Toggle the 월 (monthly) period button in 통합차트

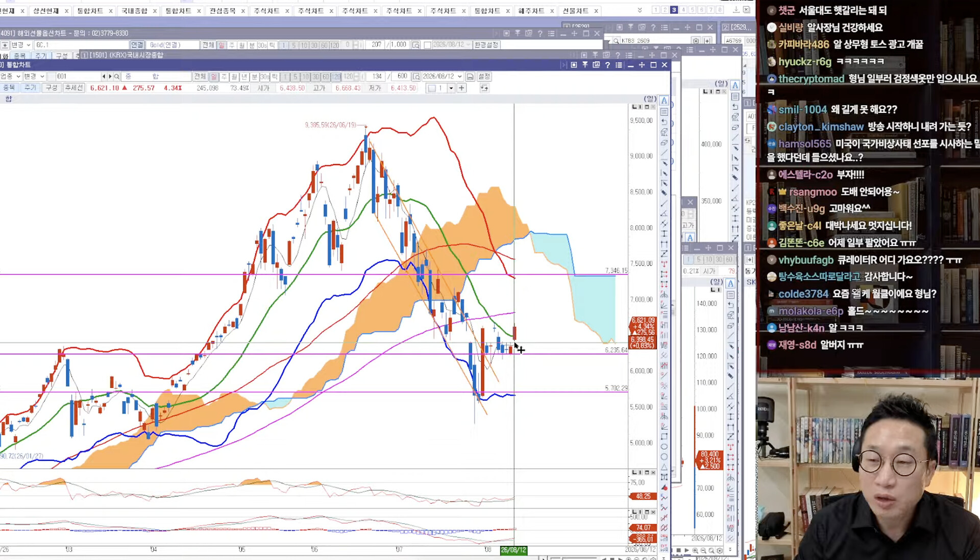pos(234,77)
